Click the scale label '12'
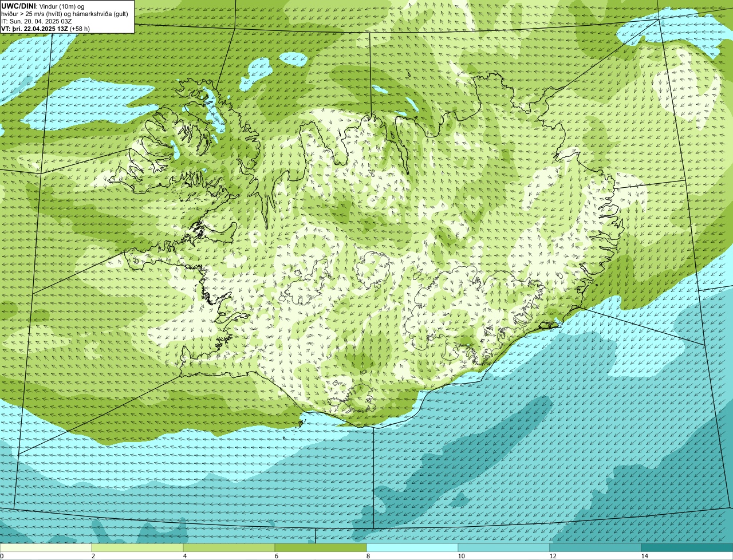This screenshot has height=560, width=733. click(x=553, y=556)
